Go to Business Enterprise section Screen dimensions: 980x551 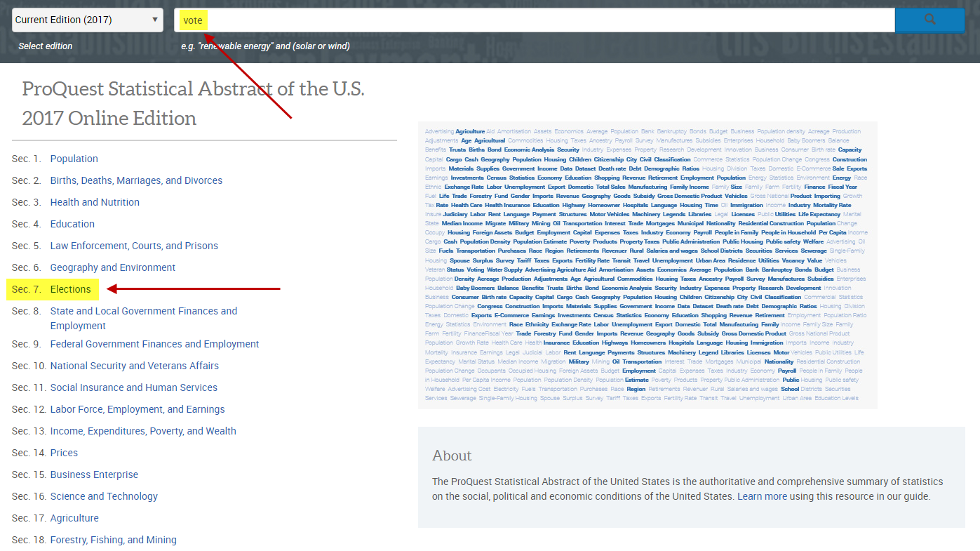(x=95, y=474)
